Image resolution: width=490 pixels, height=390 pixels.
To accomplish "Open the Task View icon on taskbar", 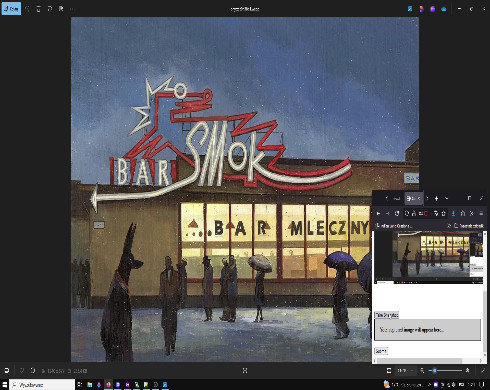I will (x=80, y=385).
